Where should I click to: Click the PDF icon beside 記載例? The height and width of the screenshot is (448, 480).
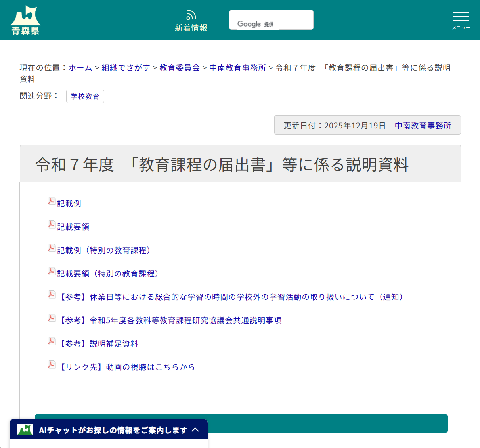coord(52,201)
